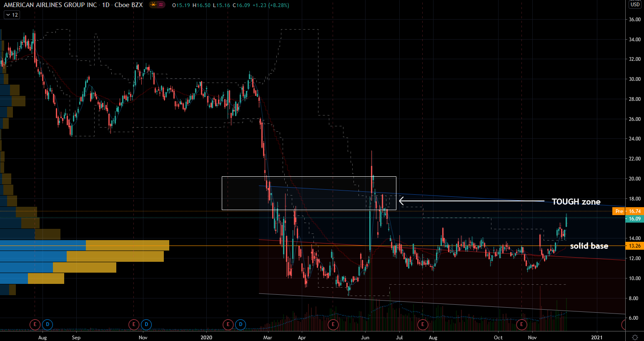Open the earnings marker between Apr and Jun
The height and width of the screenshot is (341, 644).
(333, 324)
